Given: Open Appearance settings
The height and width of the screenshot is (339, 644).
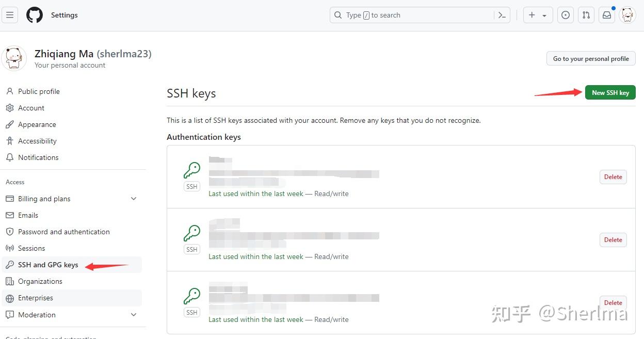Looking at the screenshot, I should [72, 124].
